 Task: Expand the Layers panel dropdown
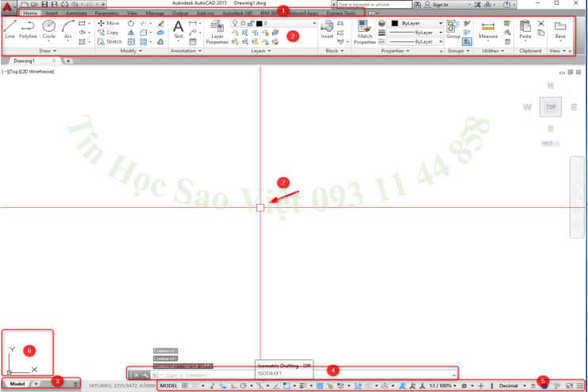coord(260,51)
